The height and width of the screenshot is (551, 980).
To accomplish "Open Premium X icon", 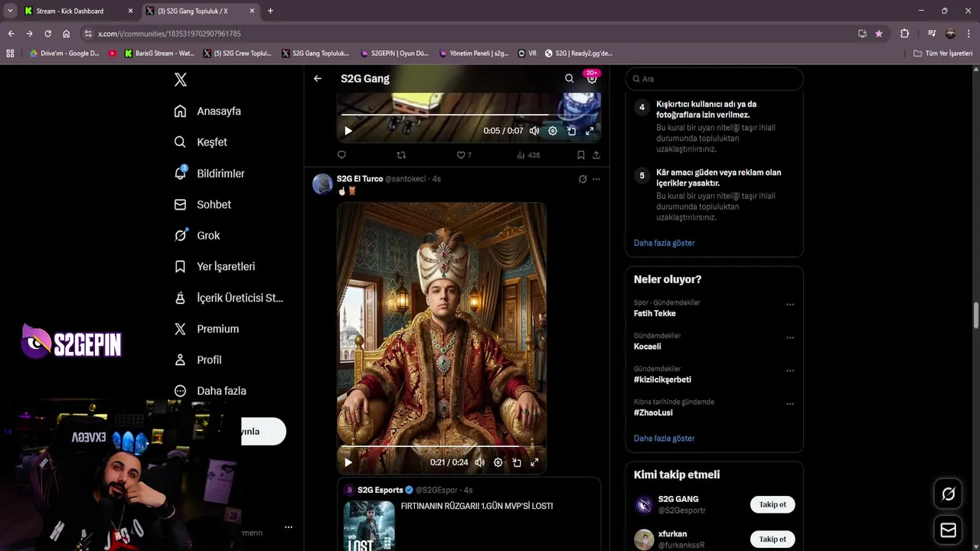I will point(180,329).
